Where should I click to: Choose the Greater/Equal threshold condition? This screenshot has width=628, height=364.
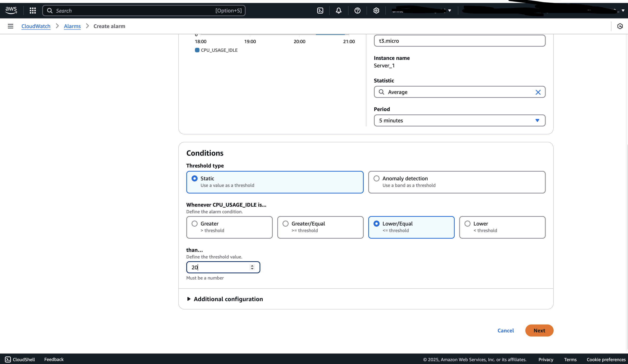(320, 227)
